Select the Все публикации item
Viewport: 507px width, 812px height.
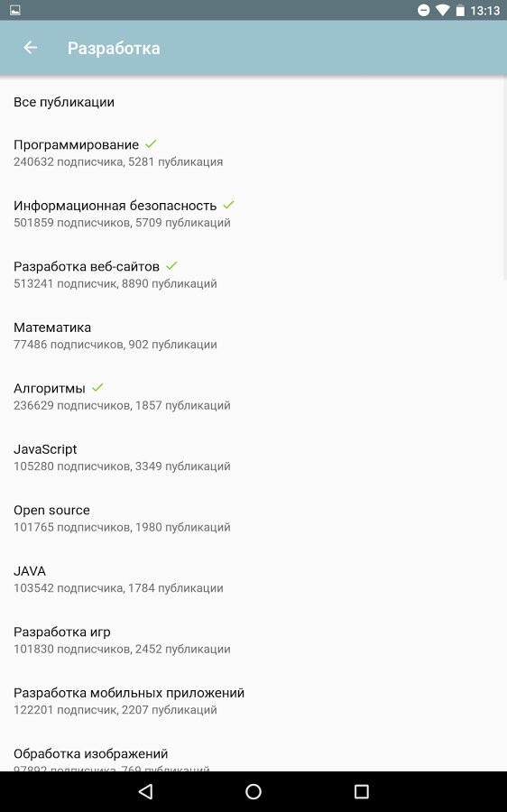[253, 102]
